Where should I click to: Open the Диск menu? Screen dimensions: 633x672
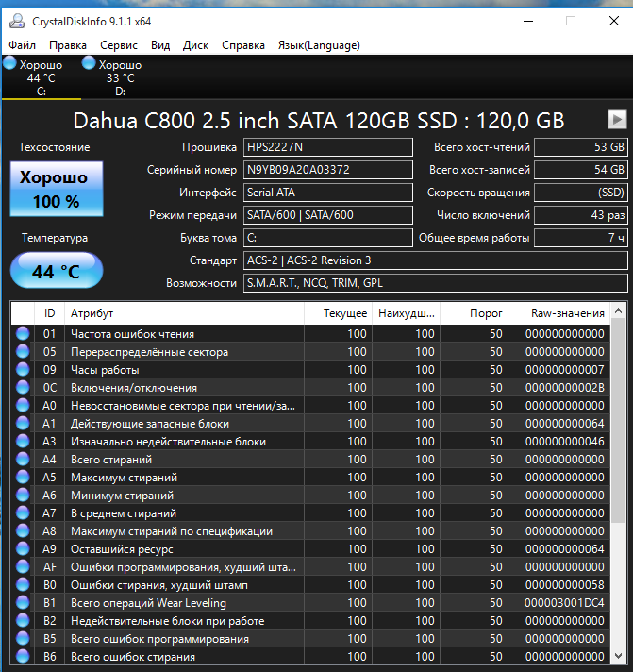(195, 45)
